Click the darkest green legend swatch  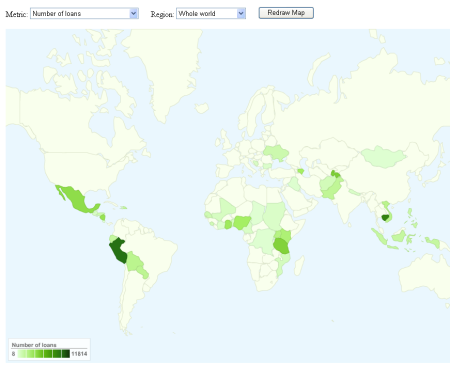[66, 354]
